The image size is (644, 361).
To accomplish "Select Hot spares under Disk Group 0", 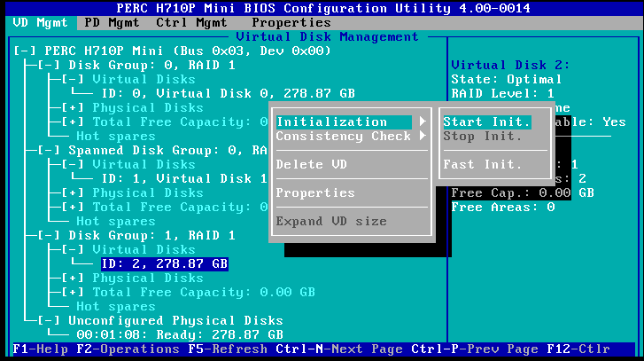I will click(x=116, y=136).
